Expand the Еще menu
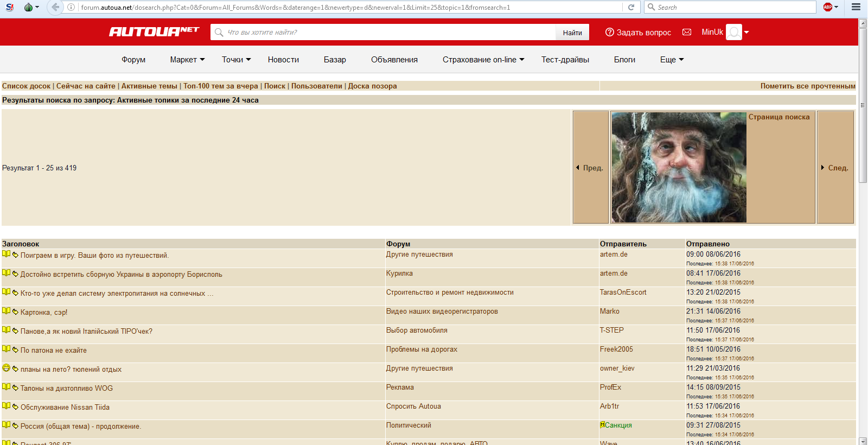 672,60
